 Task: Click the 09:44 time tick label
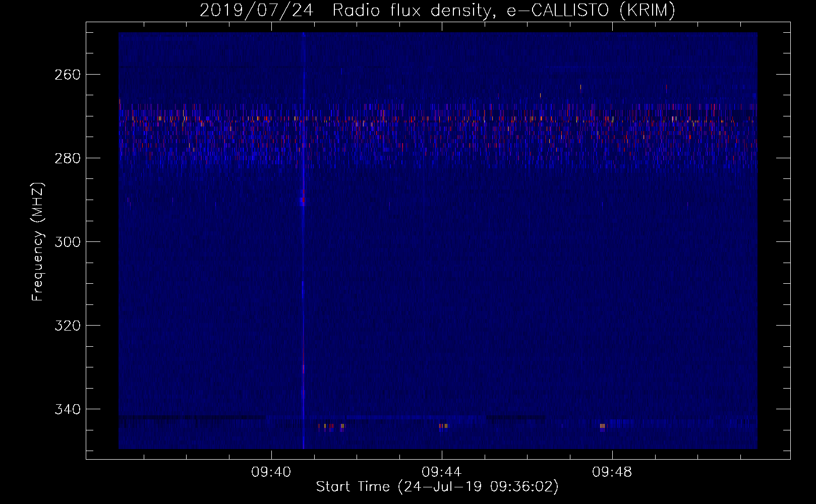click(x=442, y=472)
